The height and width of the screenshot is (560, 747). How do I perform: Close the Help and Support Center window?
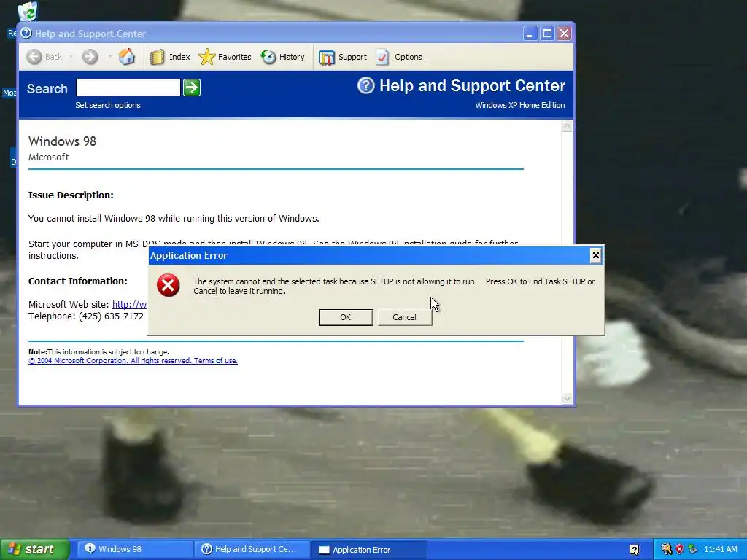pyautogui.click(x=565, y=34)
